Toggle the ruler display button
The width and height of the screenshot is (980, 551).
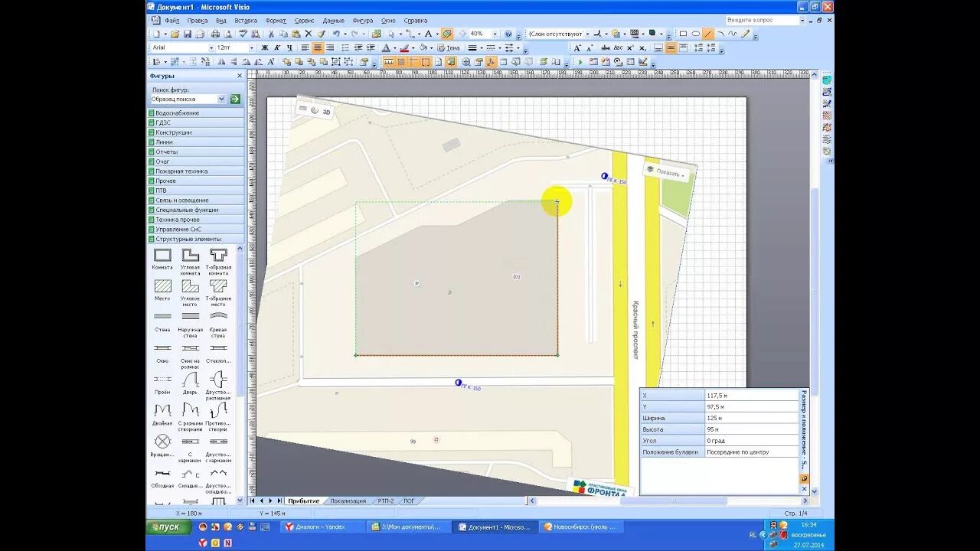pyautogui.click(x=389, y=62)
